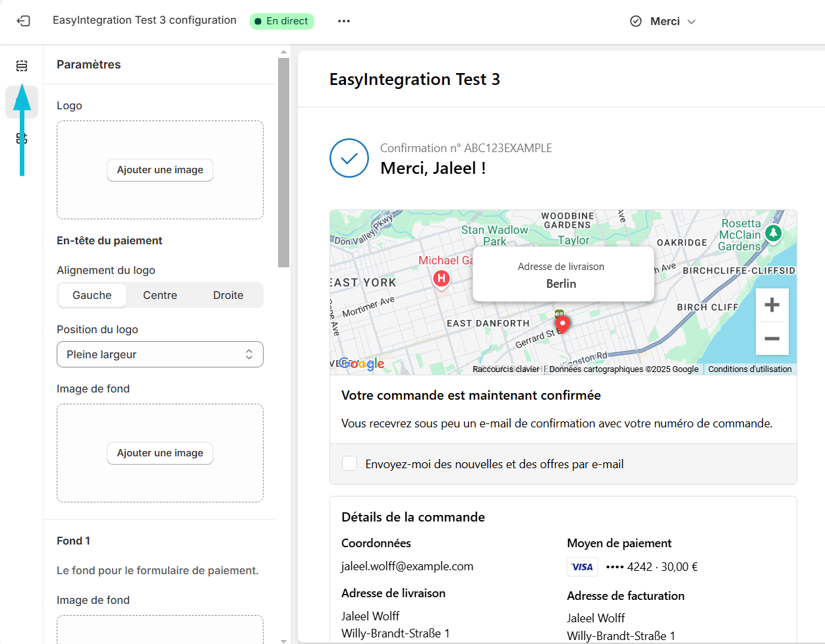Click the Paramètres panel heading

click(89, 65)
